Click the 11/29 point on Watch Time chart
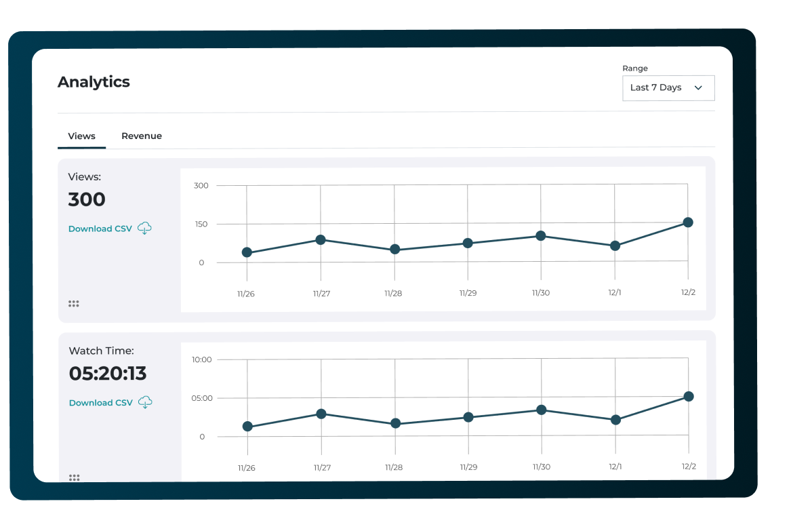 click(468, 417)
